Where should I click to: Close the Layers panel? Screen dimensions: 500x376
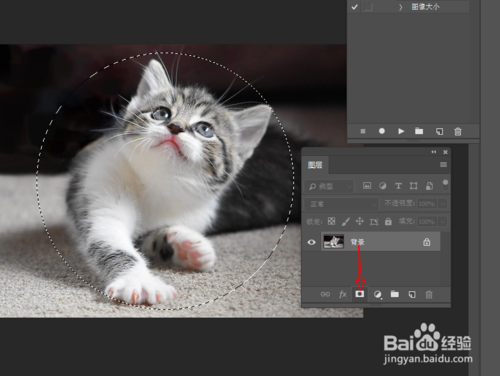(445, 152)
